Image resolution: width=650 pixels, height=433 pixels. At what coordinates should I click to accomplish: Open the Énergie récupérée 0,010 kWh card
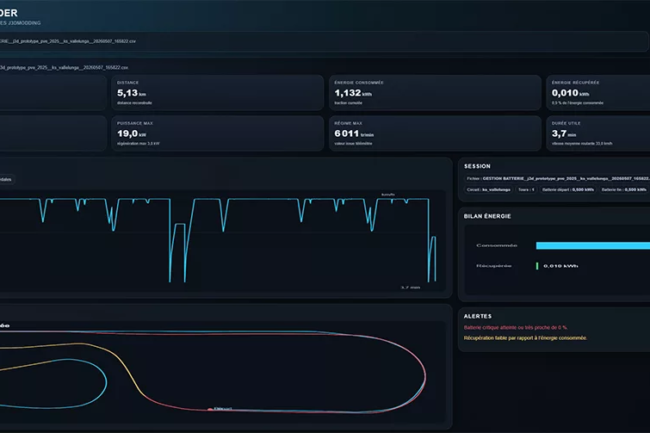tap(598, 92)
